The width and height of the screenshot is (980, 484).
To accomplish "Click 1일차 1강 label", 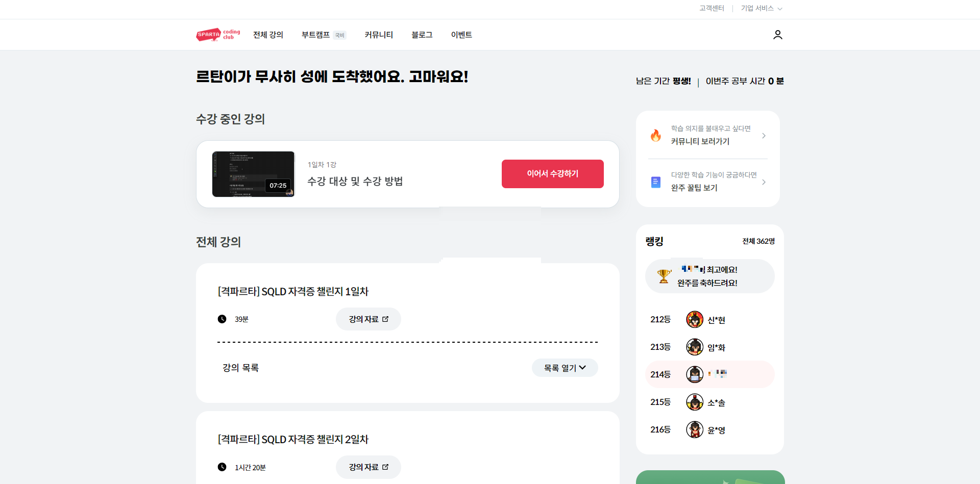I will (322, 165).
